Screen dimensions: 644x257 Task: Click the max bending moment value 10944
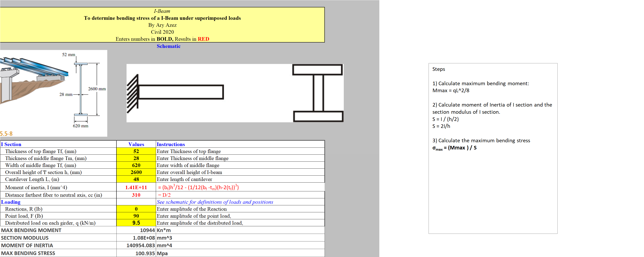tap(136, 230)
